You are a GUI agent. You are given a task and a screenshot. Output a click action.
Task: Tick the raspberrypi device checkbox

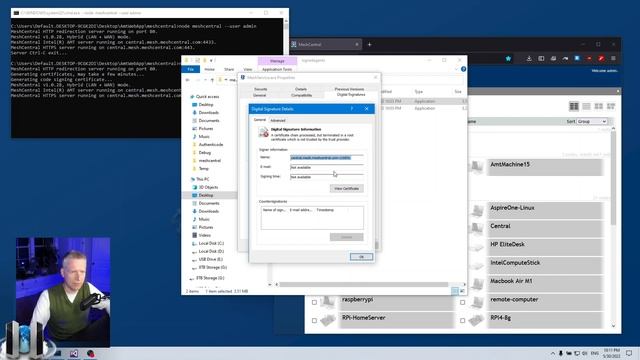(x=314, y=302)
